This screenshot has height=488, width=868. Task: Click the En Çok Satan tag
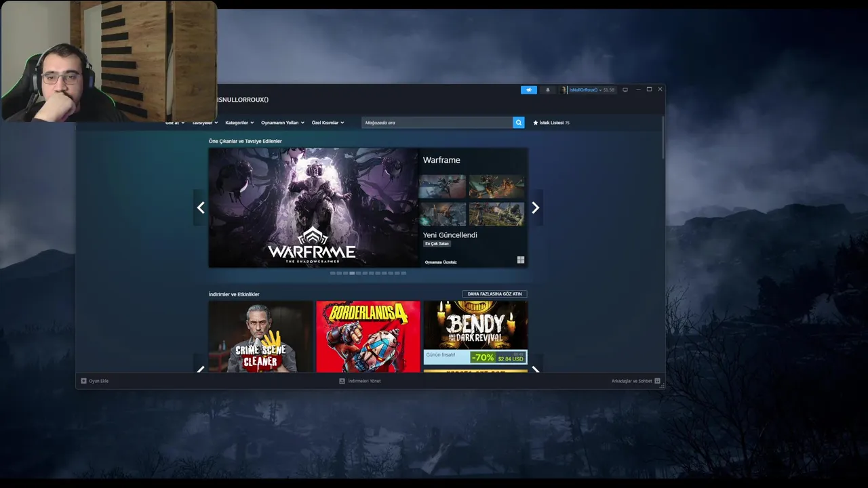click(437, 243)
